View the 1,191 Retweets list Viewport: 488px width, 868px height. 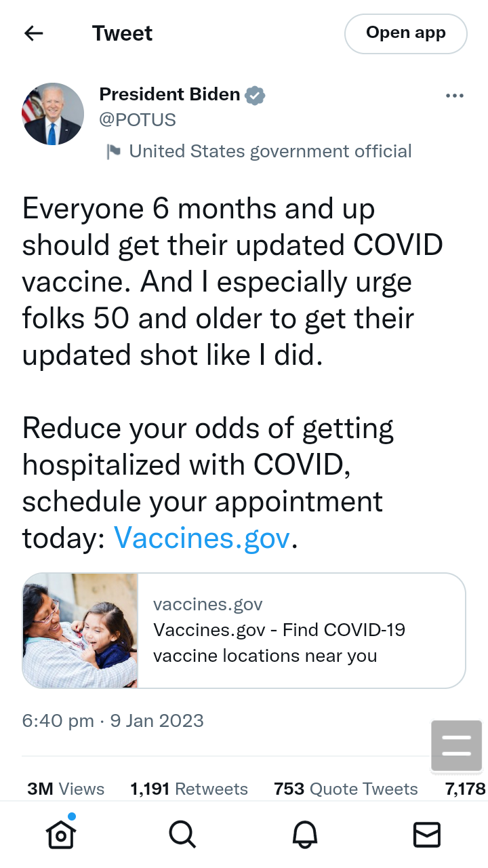click(x=189, y=789)
